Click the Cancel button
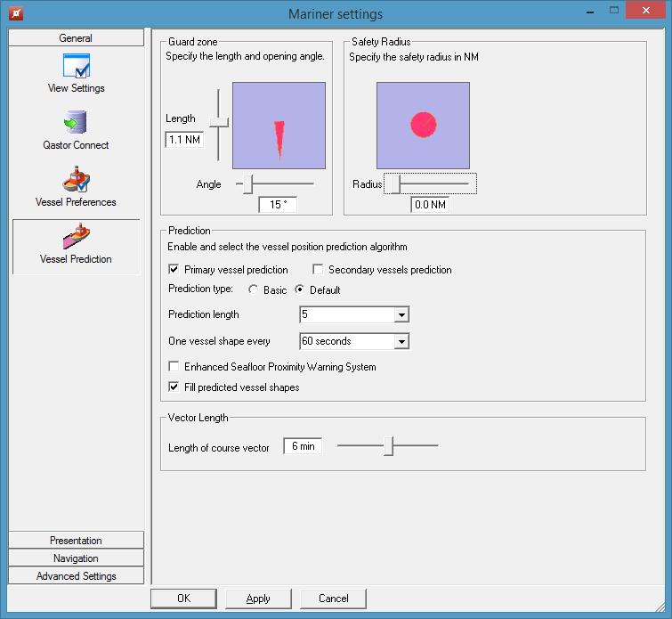 coord(333,599)
